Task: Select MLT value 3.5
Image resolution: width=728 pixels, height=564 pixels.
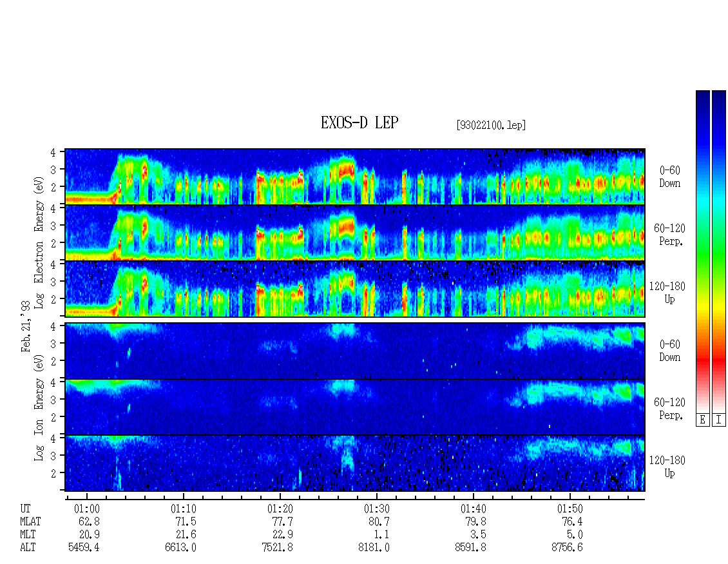Action: coord(478,535)
